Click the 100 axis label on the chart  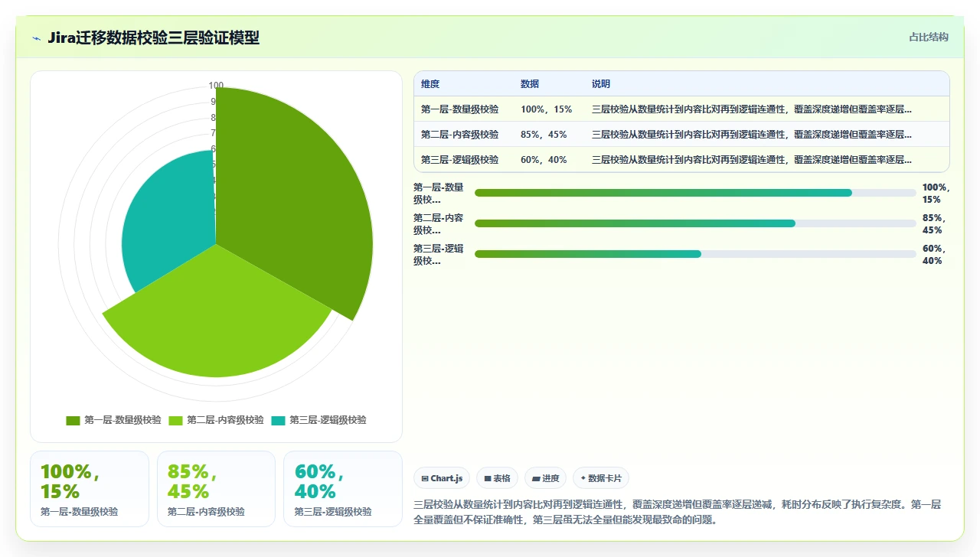click(216, 86)
